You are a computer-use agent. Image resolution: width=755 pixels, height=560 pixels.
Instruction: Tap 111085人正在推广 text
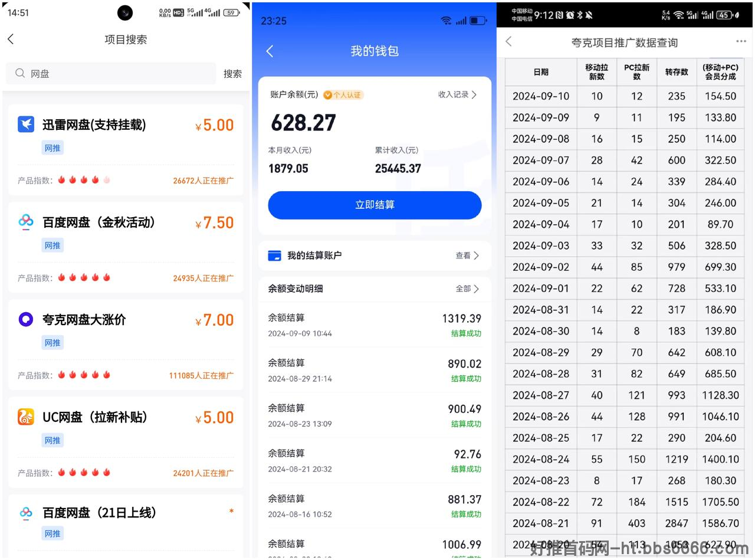click(x=201, y=375)
